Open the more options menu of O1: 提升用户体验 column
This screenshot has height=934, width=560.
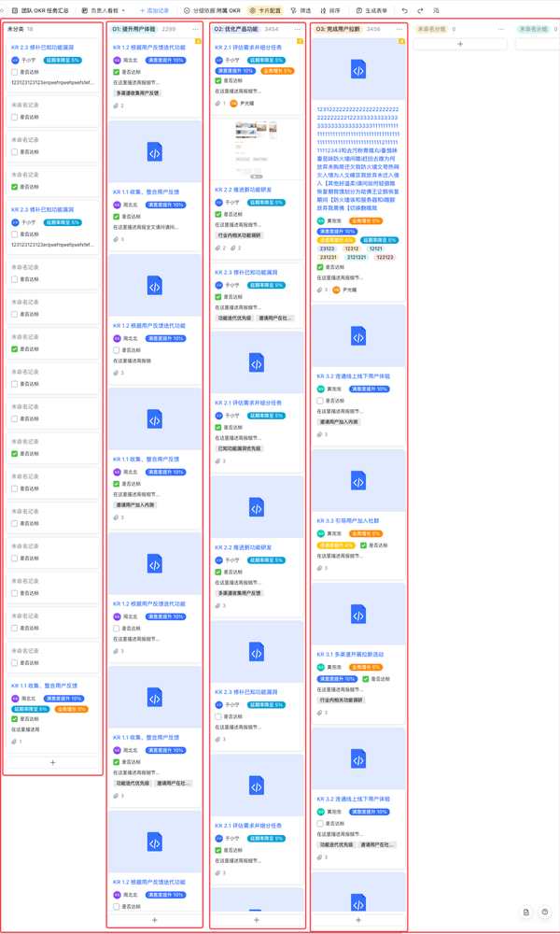pos(196,29)
